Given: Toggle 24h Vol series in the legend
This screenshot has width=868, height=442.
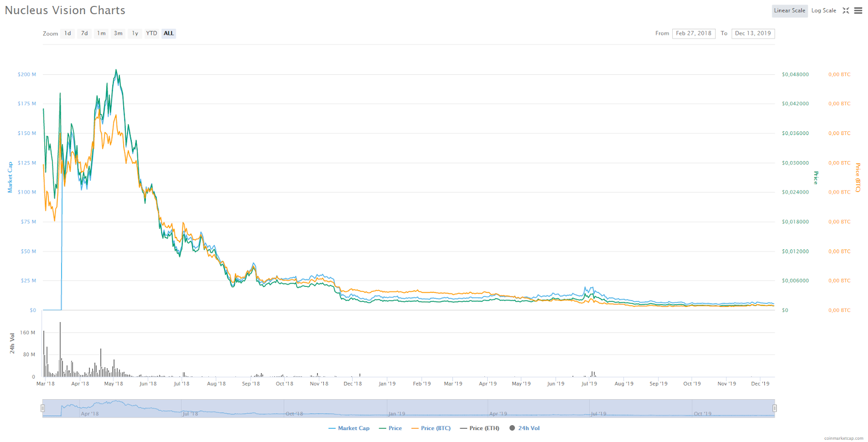Looking at the screenshot, I should (x=525, y=428).
